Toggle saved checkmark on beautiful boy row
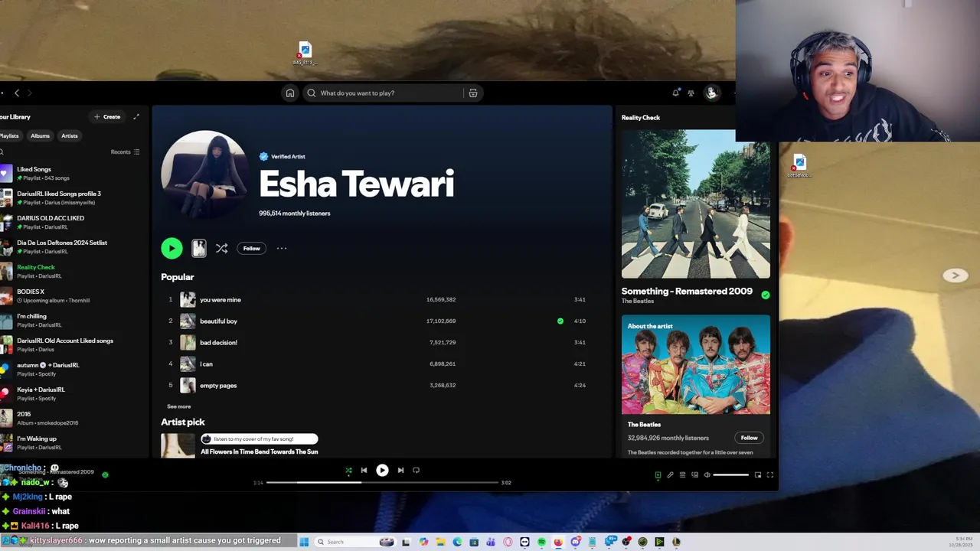Viewport: 980px width, 551px height. (560, 321)
